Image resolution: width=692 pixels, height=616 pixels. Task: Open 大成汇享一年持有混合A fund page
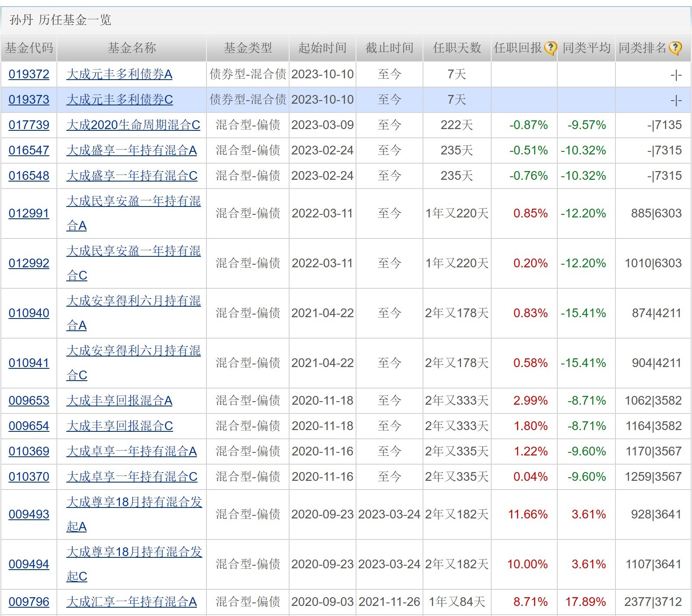(x=132, y=602)
